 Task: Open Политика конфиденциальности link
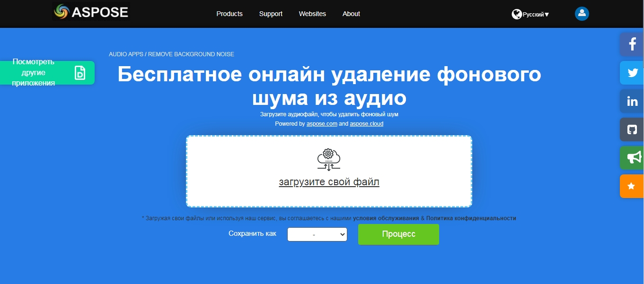tap(471, 218)
